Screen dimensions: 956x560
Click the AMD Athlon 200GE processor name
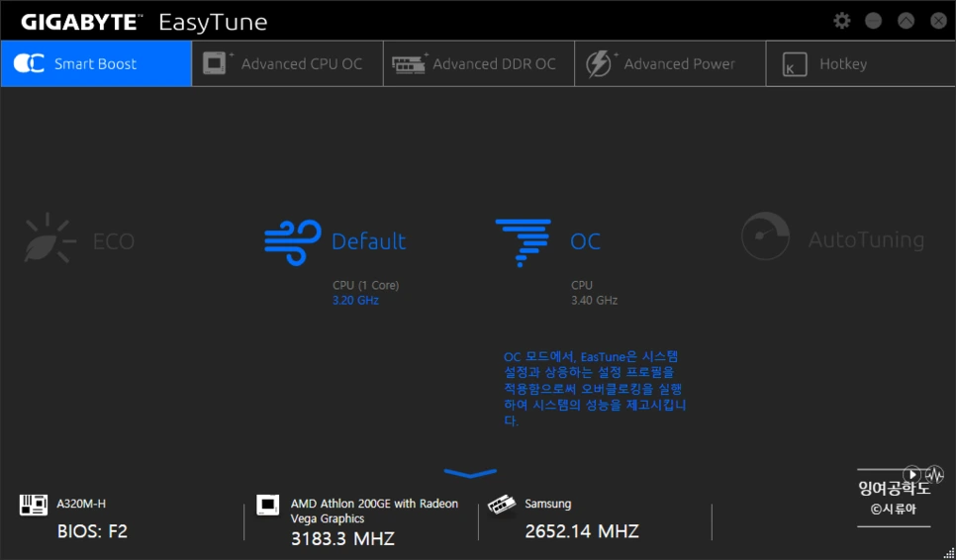coord(374,512)
